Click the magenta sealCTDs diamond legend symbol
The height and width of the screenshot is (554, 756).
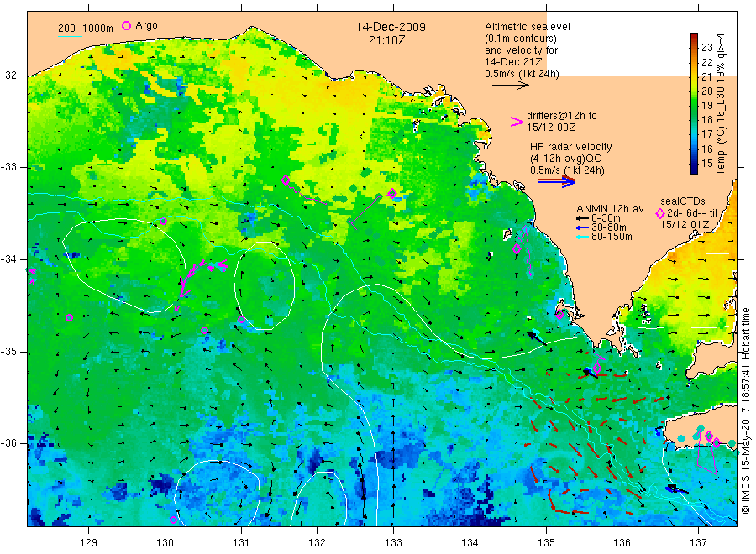[660, 213]
